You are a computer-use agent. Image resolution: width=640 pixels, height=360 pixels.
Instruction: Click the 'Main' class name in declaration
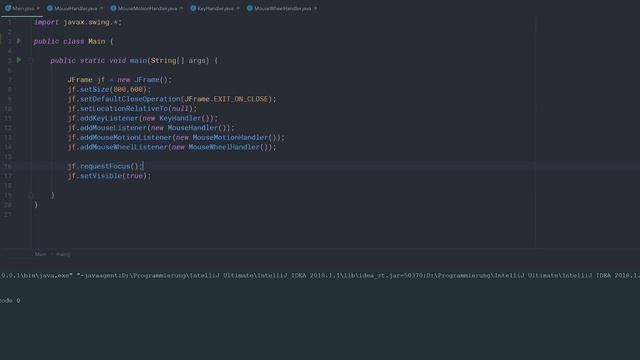click(97, 41)
